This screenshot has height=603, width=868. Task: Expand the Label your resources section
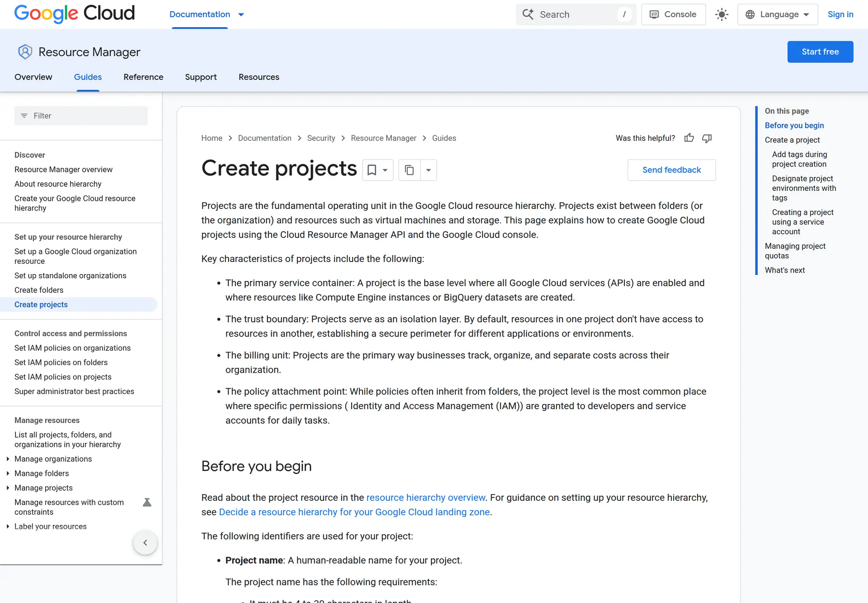[8, 526]
